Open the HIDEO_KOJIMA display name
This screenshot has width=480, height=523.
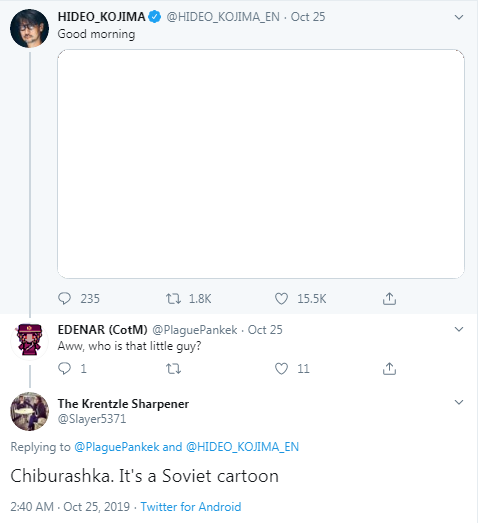(x=101, y=17)
